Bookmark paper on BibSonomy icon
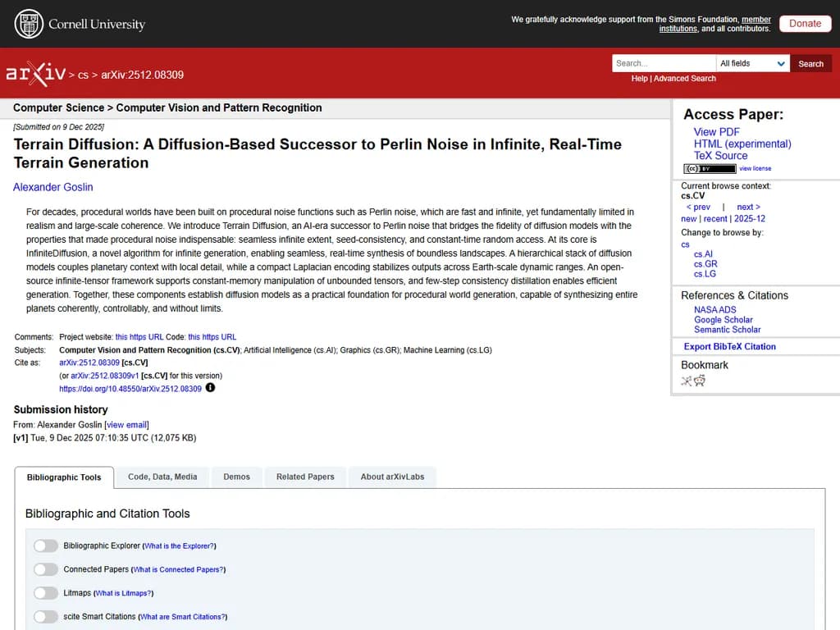Viewport: 840px width, 630px height. point(687,381)
